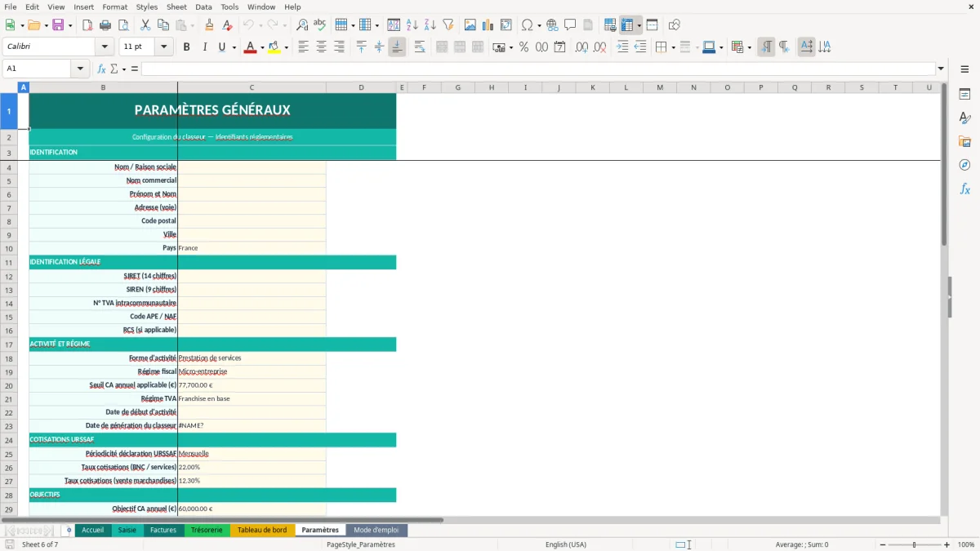Select the Trésorerie sheet tab
Screen dimensions: 980x551
pyautogui.click(x=207, y=530)
